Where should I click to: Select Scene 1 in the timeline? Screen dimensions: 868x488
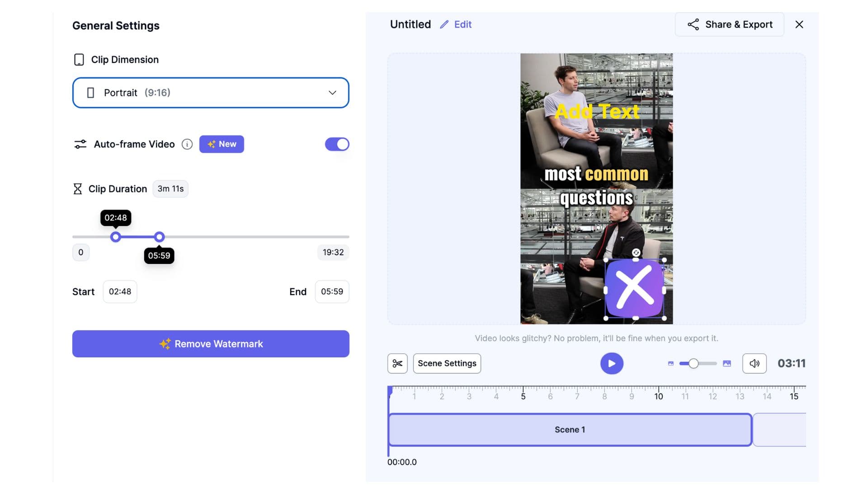(x=570, y=429)
